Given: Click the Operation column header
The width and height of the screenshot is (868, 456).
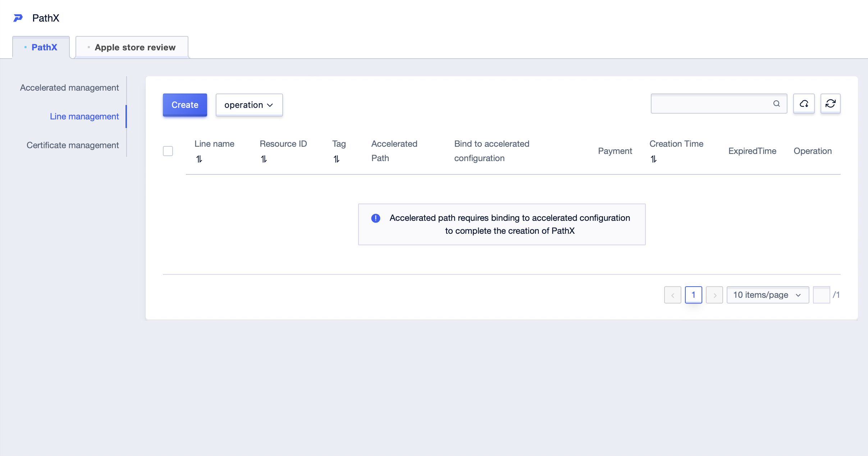Looking at the screenshot, I should coord(813,151).
